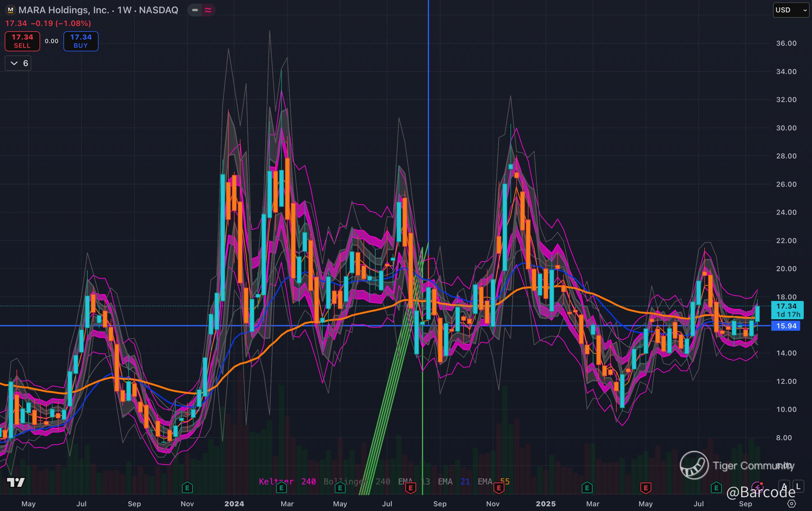Click green earnings marker near Mar 2025

(x=587, y=487)
